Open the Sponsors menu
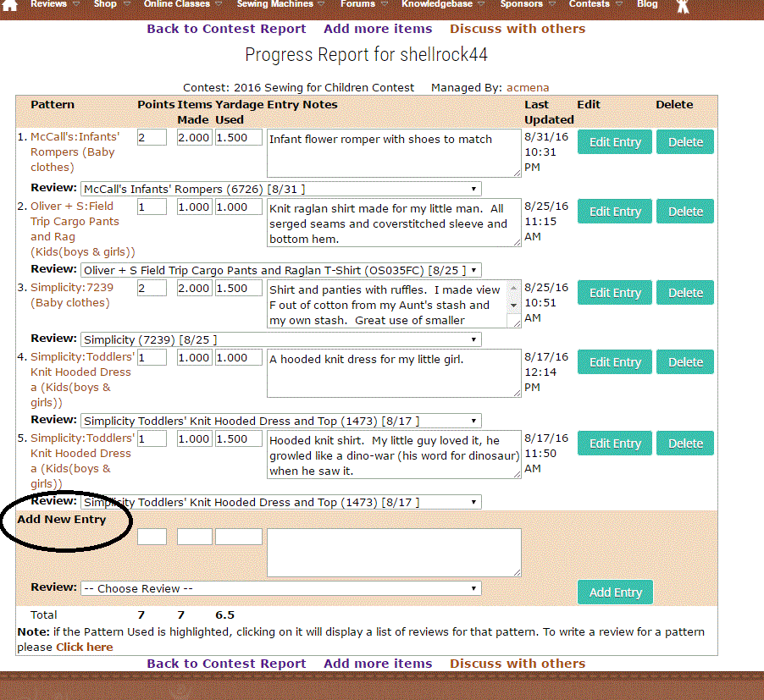Screen dimensions: 764x700 [x=522, y=4]
